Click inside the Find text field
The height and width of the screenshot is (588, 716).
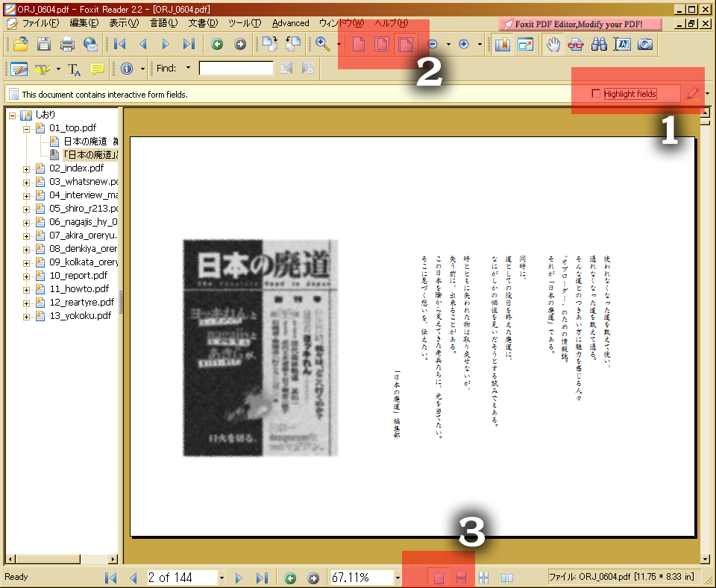[x=236, y=69]
